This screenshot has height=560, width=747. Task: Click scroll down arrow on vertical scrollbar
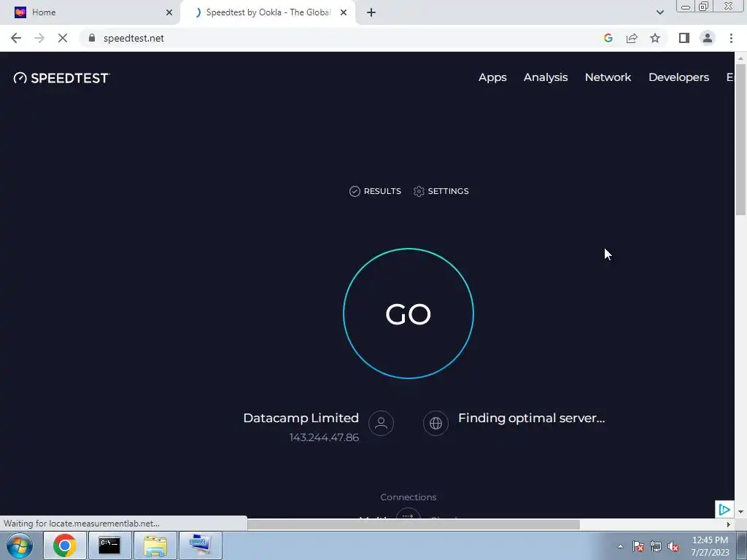pos(741,512)
